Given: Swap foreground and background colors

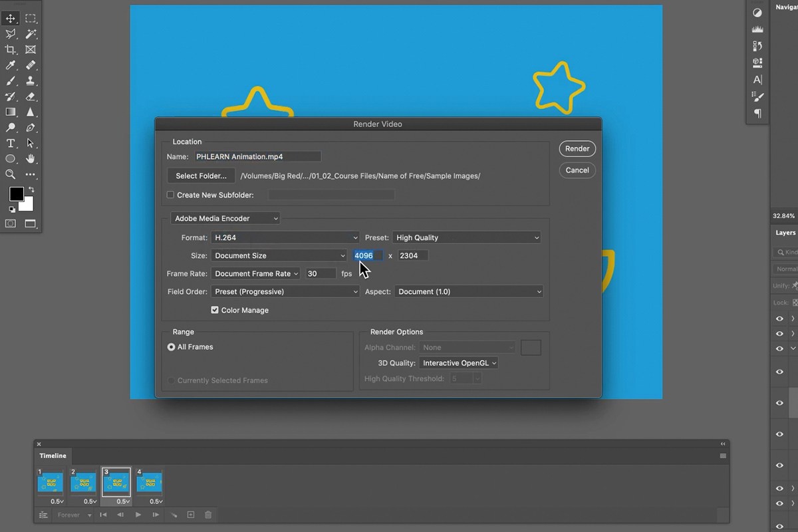Looking at the screenshot, I should 31,190.
